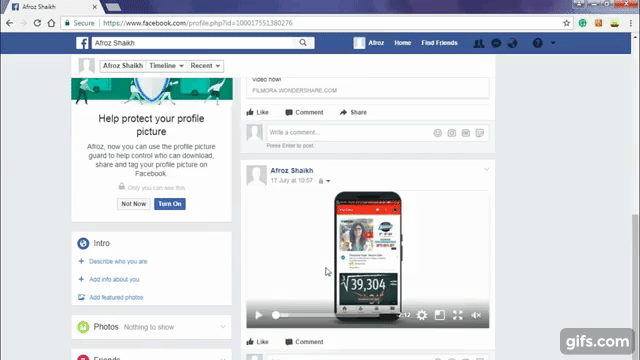Post a sticker using the sticker icon
Image resolution: width=640 pixels, height=360 pixels.
[x=480, y=133]
